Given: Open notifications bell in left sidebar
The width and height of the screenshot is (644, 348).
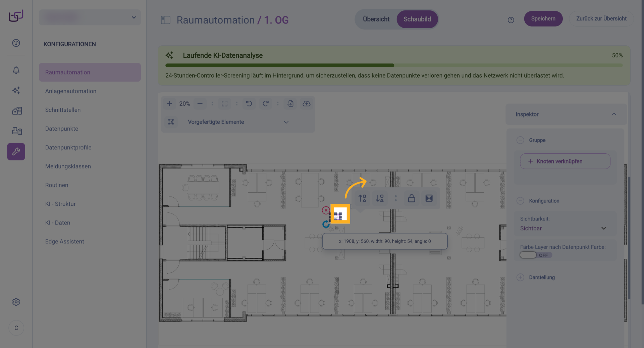Looking at the screenshot, I should coord(16,70).
